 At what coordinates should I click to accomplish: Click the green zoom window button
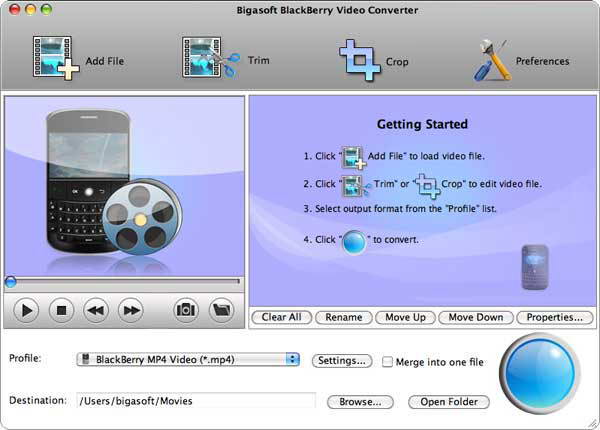coord(46,9)
